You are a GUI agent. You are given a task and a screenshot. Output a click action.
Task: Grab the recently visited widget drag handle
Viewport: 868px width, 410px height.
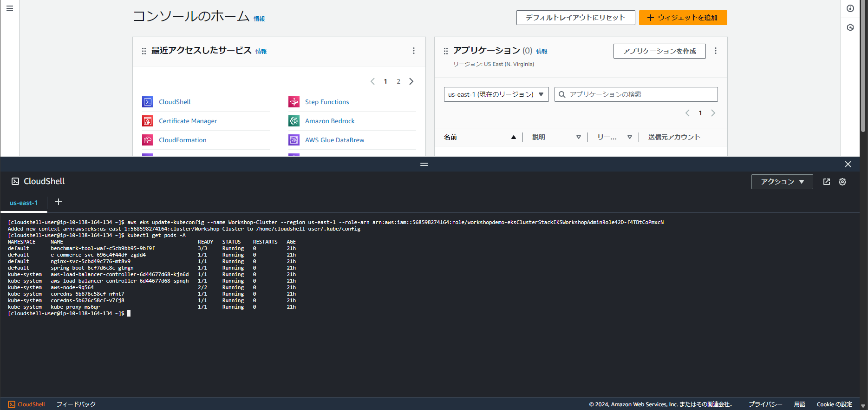[144, 51]
